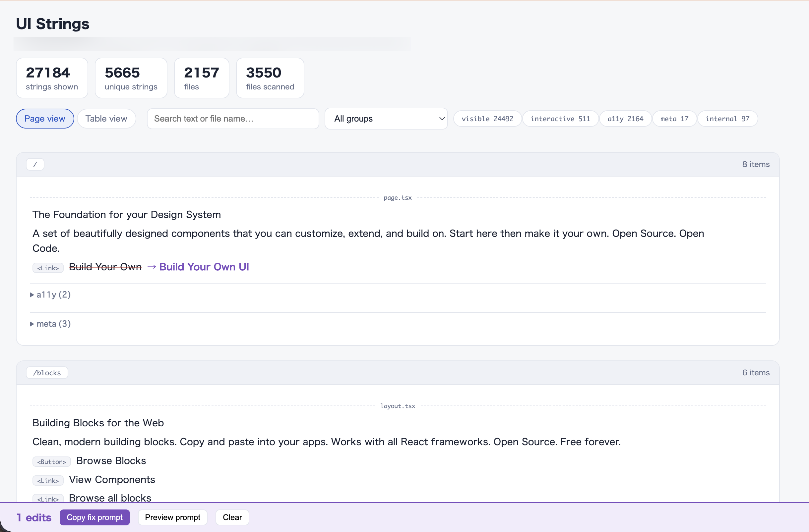Click the 27184 strings shown stat card

click(x=52, y=78)
